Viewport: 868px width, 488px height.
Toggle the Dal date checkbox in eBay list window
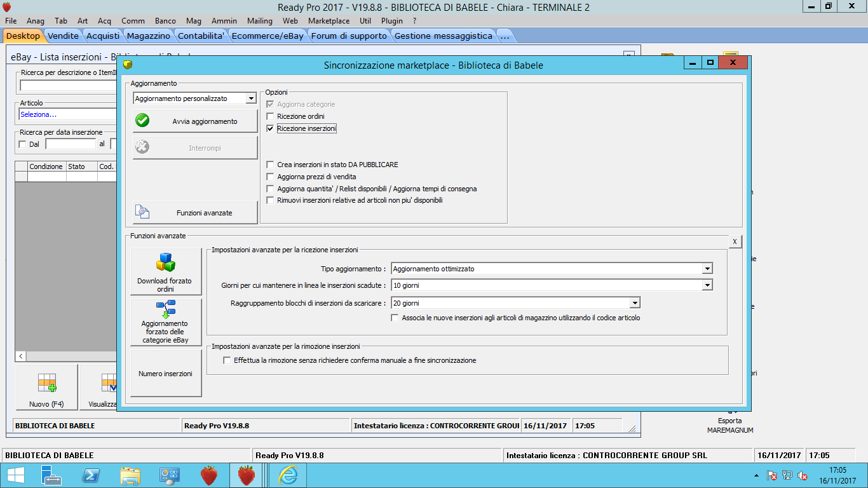coord(23,144)
